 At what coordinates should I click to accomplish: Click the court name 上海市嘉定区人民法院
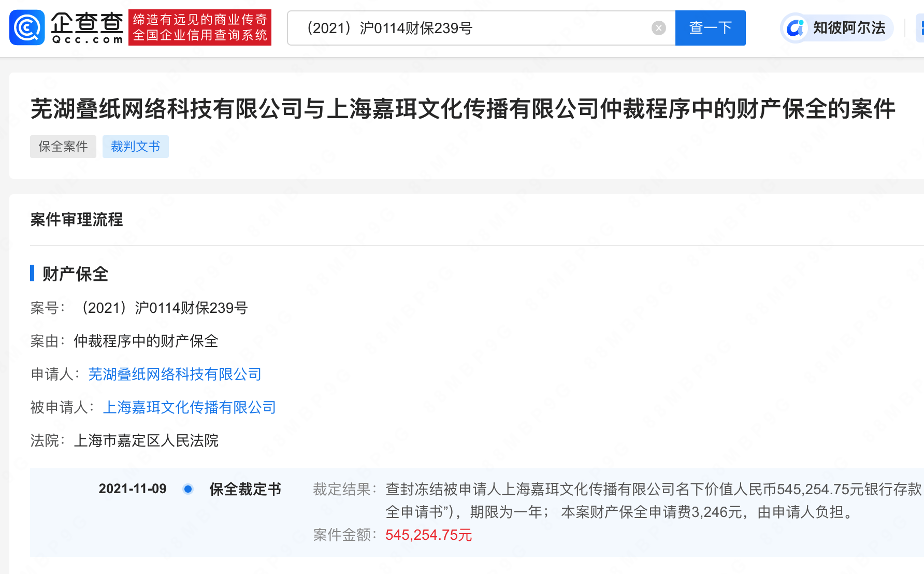tap(146, 440)
